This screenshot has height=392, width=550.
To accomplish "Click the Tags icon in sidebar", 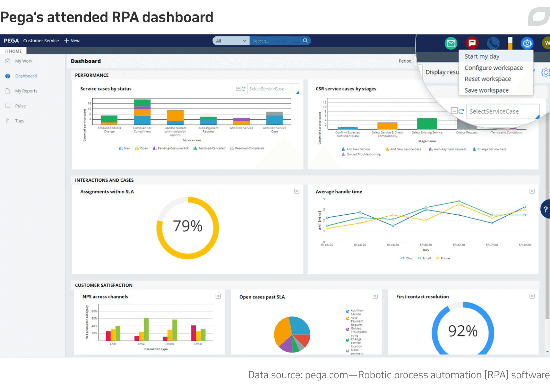I will click(8, 121).
